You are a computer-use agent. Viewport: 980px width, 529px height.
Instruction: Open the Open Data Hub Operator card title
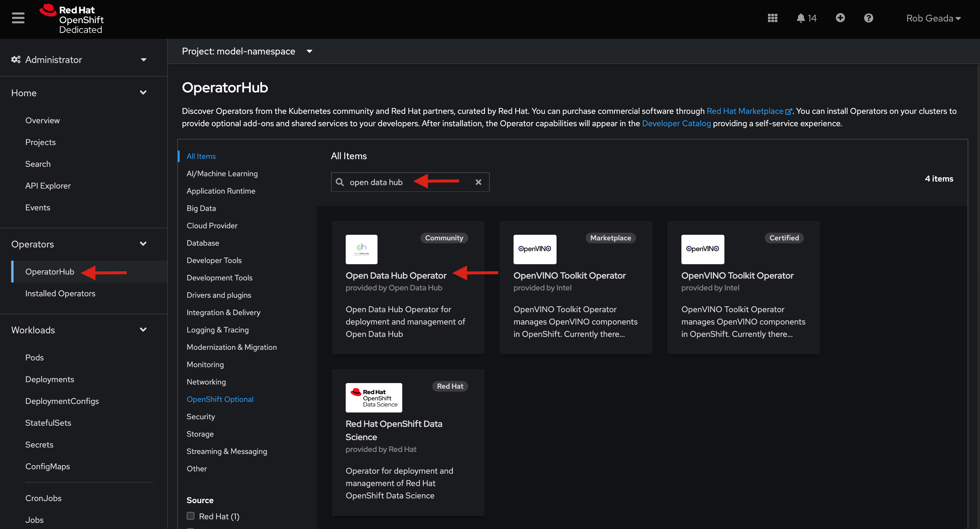point(396,275)
